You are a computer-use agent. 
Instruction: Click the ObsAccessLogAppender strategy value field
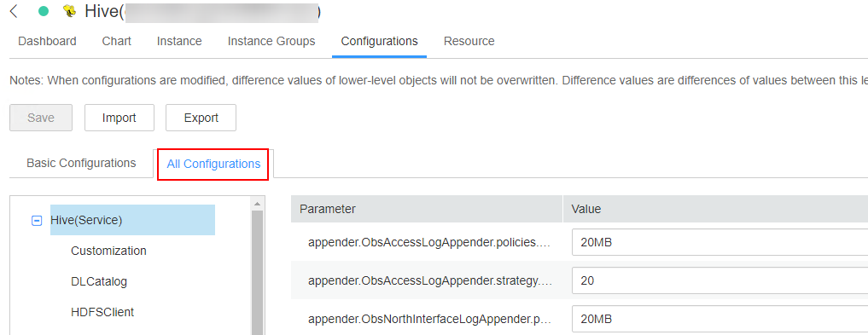click(x=719, y=280)
